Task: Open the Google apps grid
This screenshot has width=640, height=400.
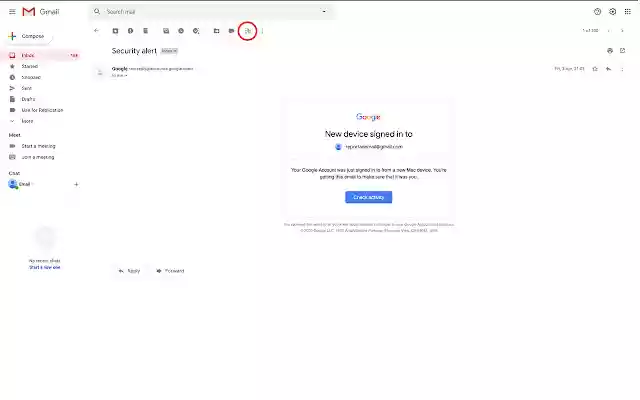Action: point(628,12)
